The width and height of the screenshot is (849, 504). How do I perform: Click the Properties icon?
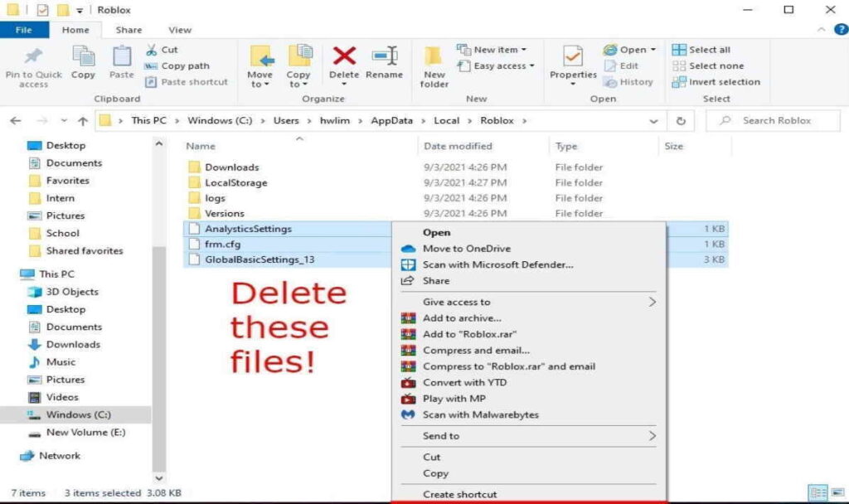coord(573,56)
